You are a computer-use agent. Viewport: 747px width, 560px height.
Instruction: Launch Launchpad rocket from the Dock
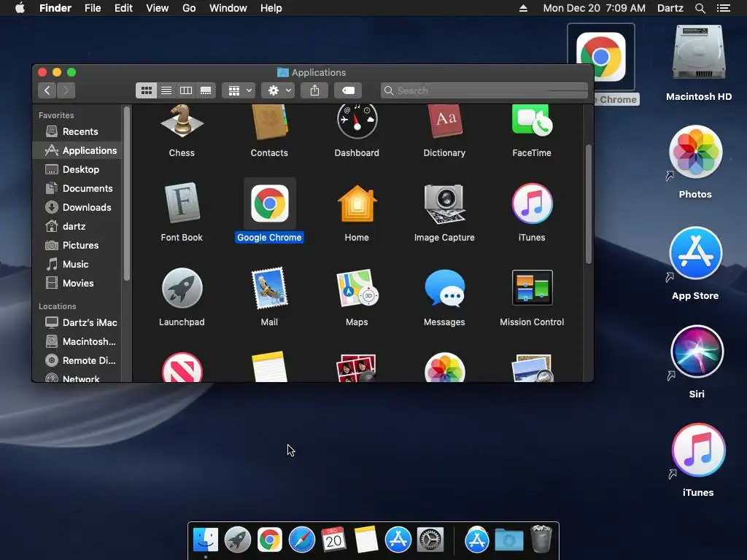tap(238, 540)
